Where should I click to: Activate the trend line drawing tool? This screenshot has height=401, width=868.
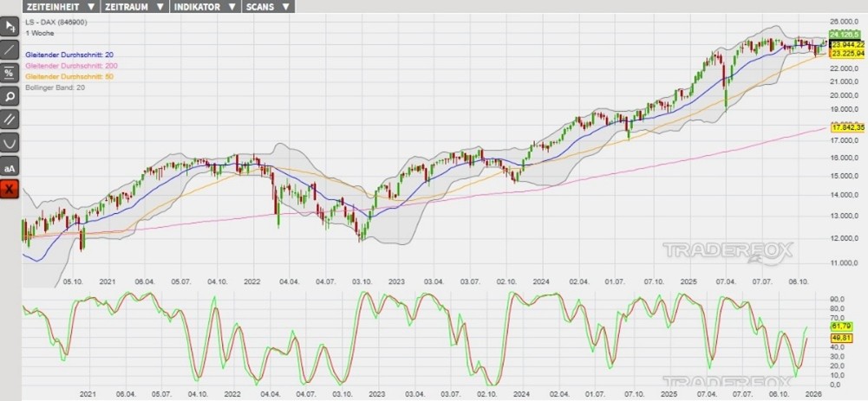[10, 49]
